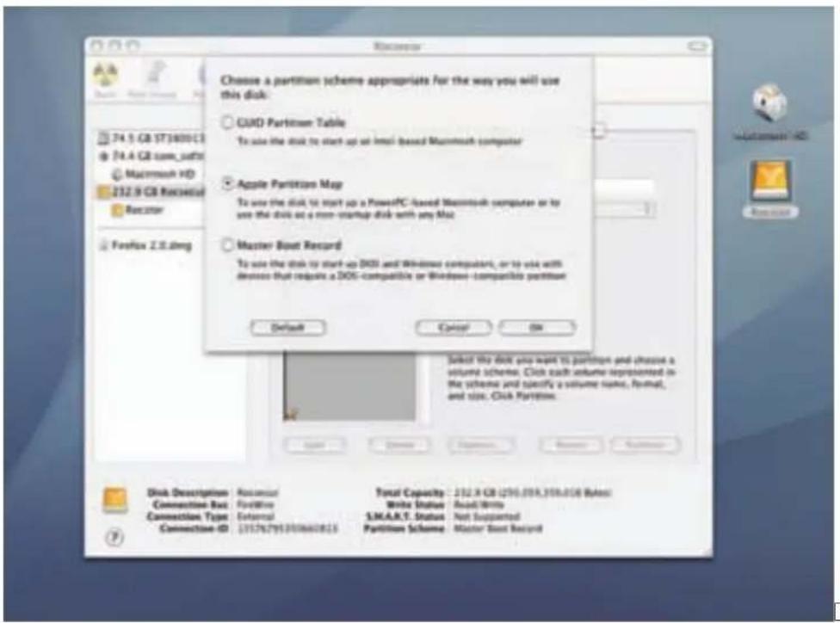Select the 74.5 GB ST disk in sidebar
Screen dimensions: 840x623
tap(151, 139)
